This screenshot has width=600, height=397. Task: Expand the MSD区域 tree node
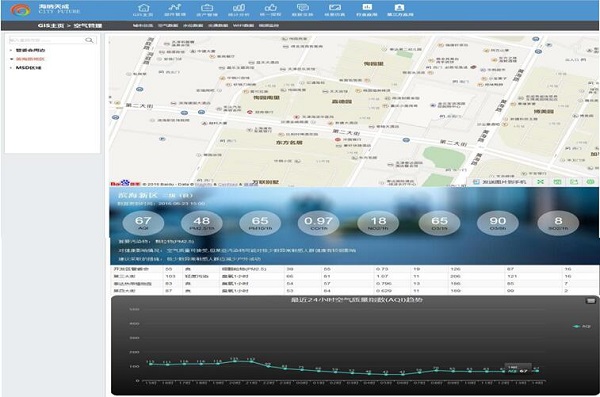(11, 68)
